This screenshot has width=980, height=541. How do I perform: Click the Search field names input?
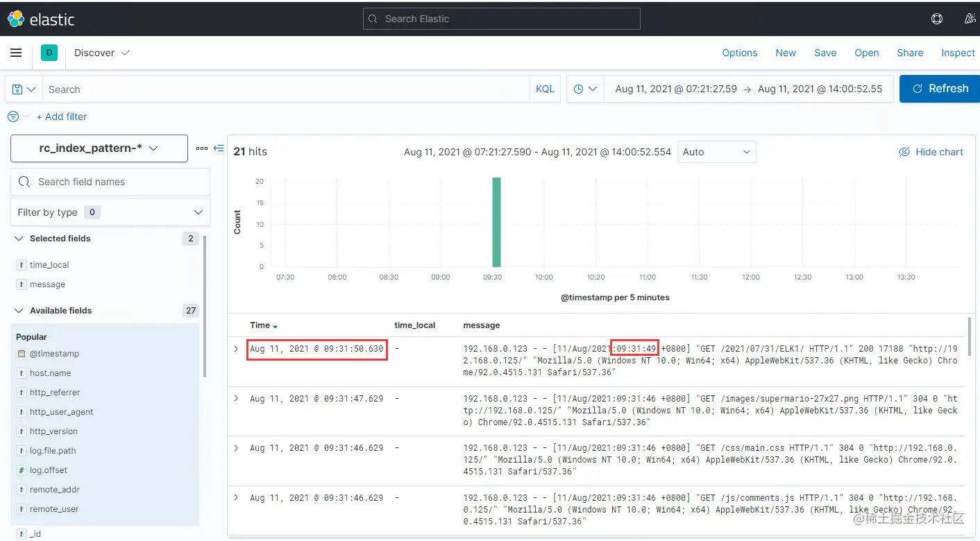coord(110,182)
